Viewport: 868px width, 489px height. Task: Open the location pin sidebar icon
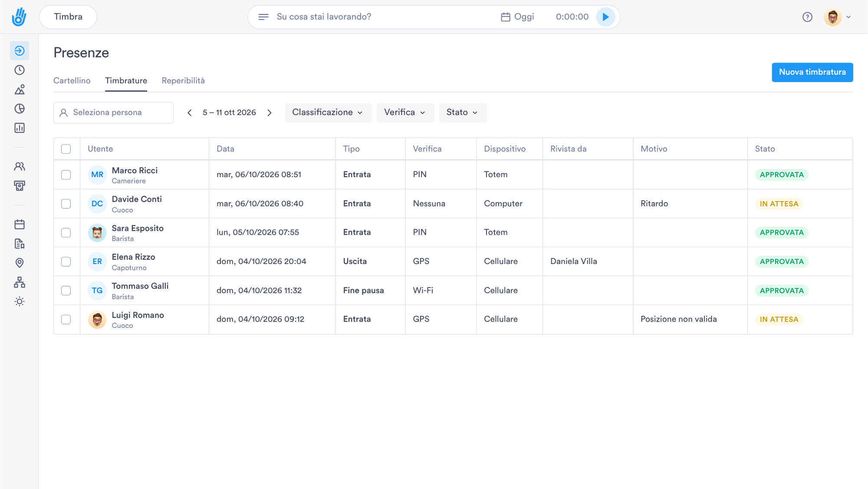[20, 263]
